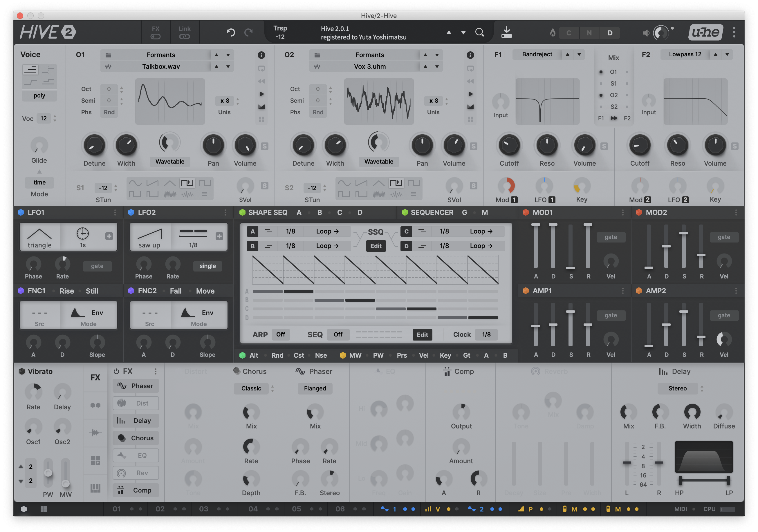Image resolution: width=758 pixels, height=532 pixels.
Task: Click the u-he logo
Action: [706, 32]
